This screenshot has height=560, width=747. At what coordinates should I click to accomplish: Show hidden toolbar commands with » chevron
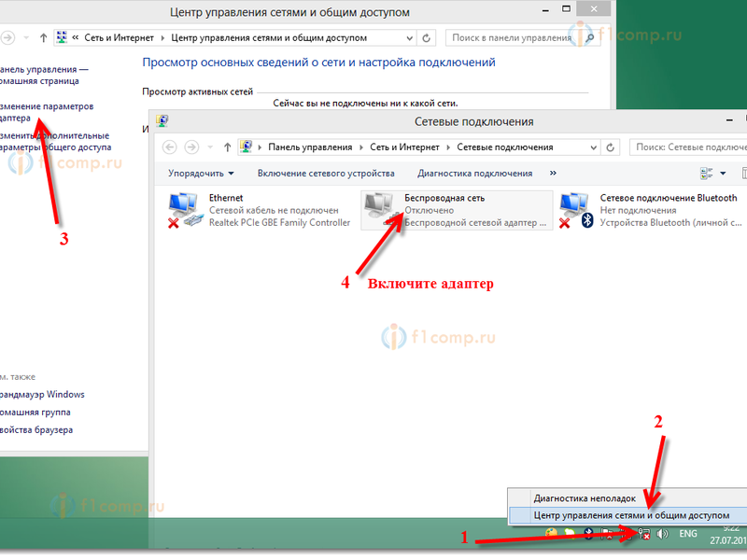pyautogui.click(x=553, y=173)
